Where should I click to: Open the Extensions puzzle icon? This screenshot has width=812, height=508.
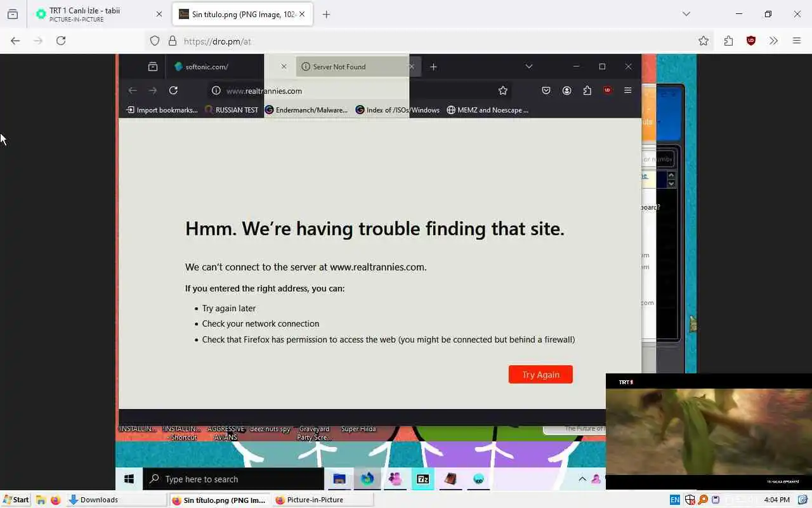[x=728, y=41]
